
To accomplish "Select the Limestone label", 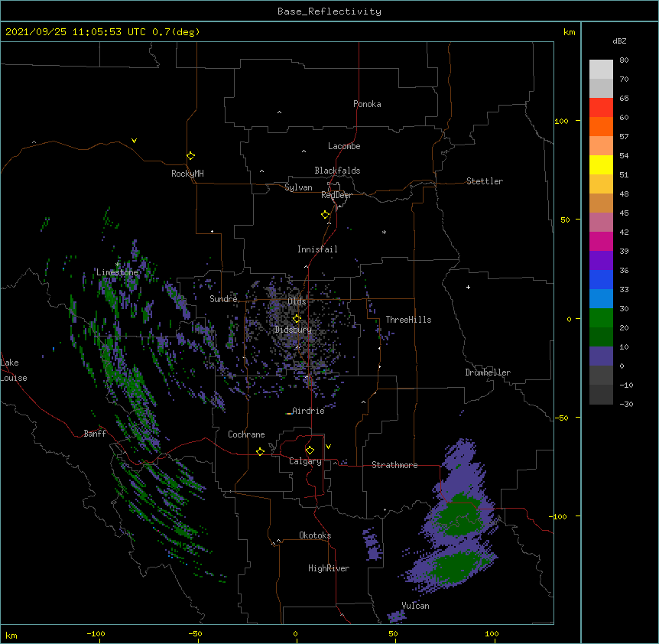I will (117, 272).
